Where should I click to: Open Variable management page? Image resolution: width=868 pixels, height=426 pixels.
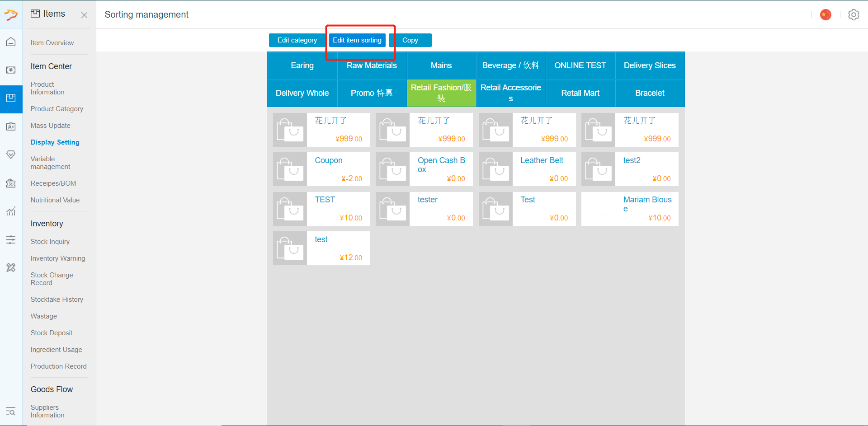tap(50, 163)
